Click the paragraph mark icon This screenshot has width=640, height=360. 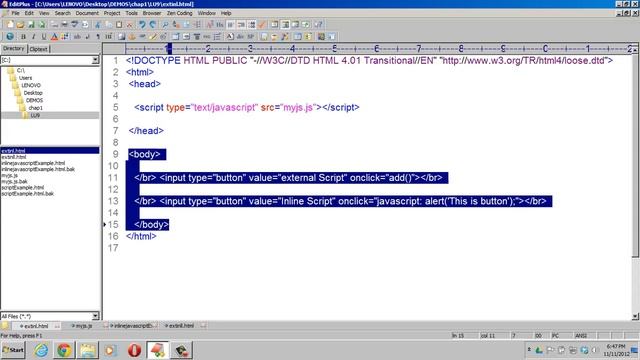(98, 36)
